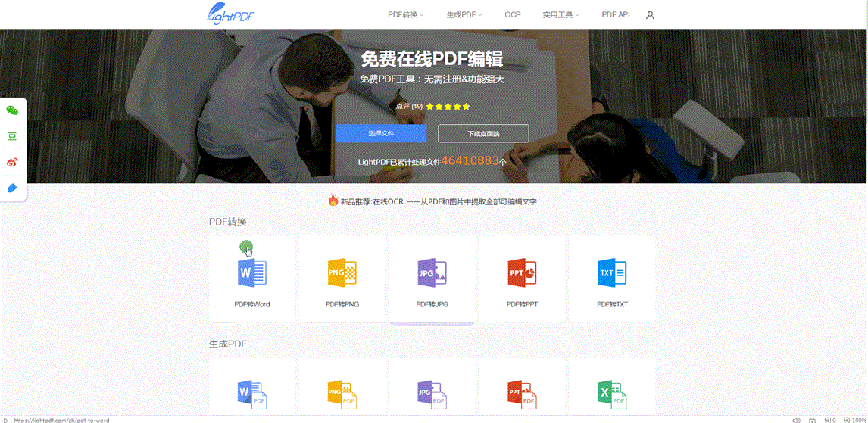This screenshot has width=868, height=423.
Task: Share to Weibo from the sidebar
Action: [12, 162]
